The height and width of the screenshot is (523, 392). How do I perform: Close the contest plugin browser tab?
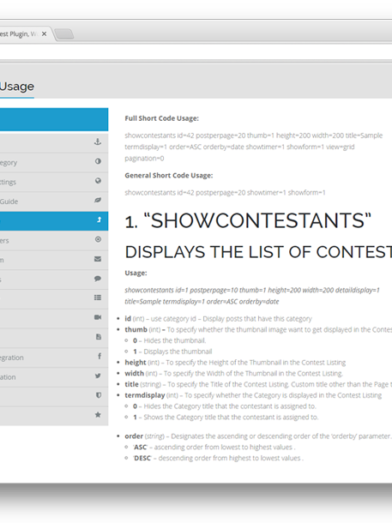44,34
